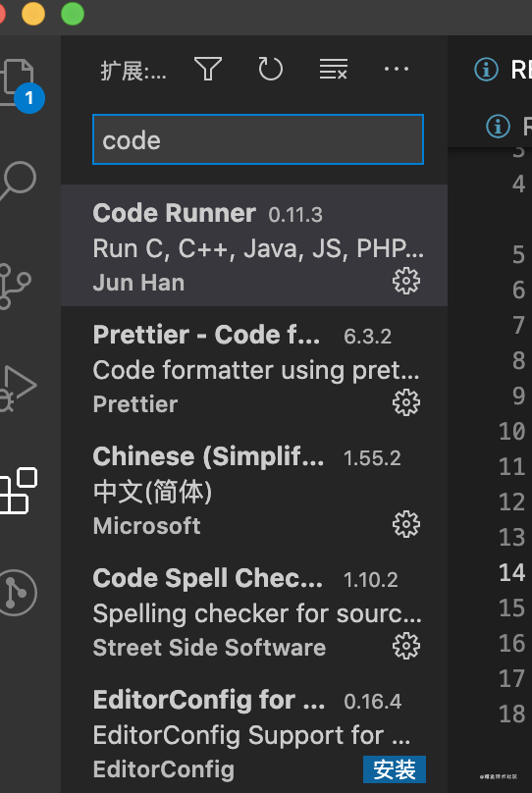
Task: Open the extensions panel more actions menu
Action: pos(397,69)
